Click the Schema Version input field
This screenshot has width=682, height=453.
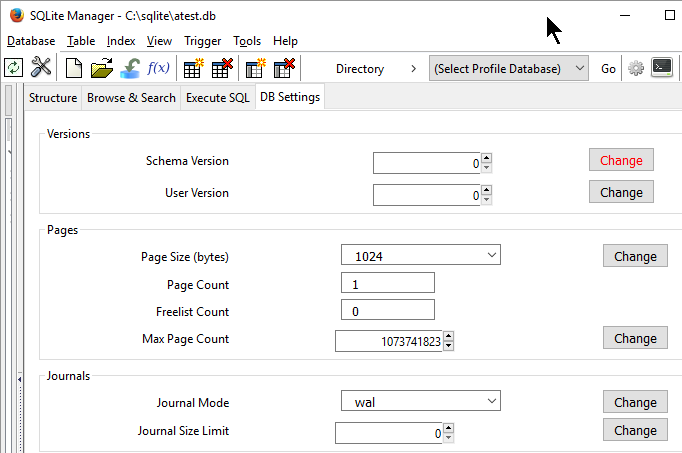(x=427, y=163)
